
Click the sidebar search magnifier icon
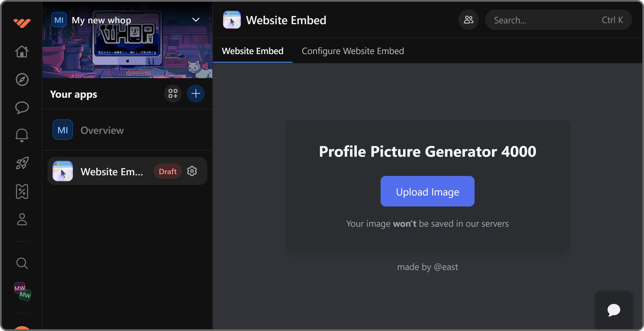tap(22, 263)
